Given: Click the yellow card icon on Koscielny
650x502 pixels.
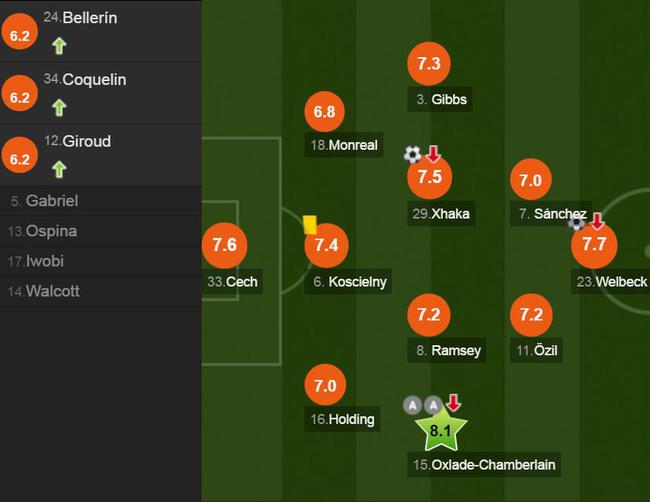Looking at the screenshot, I should click(310, 225).
